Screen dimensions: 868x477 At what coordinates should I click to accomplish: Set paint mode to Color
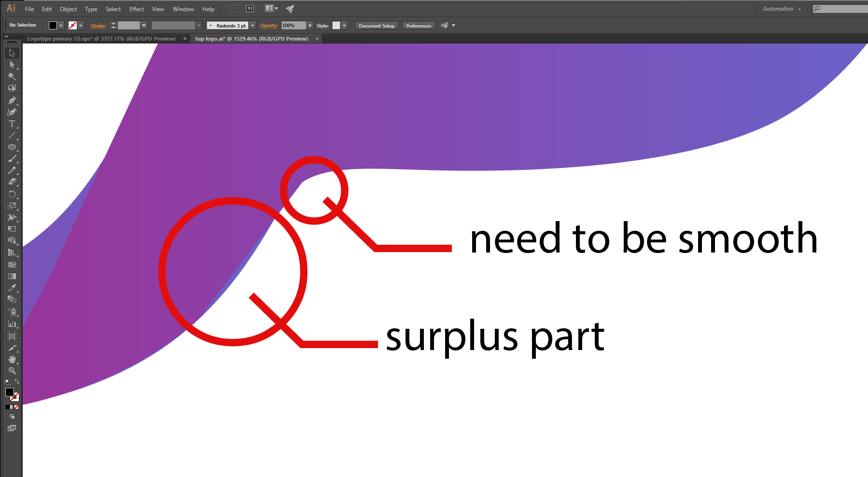(7, 407)
